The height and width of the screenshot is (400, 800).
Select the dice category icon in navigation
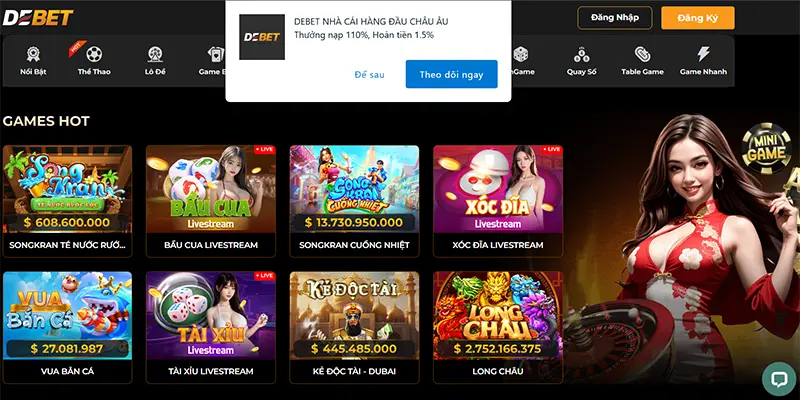520,54
